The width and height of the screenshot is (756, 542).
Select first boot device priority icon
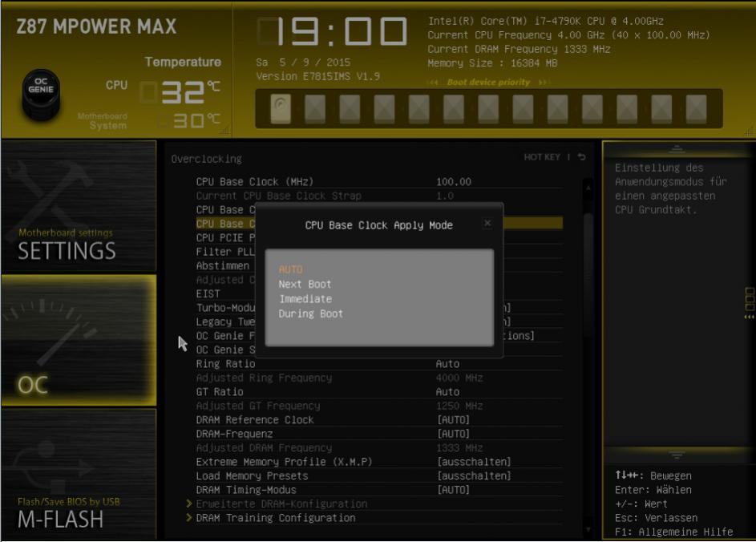(281, 108)
